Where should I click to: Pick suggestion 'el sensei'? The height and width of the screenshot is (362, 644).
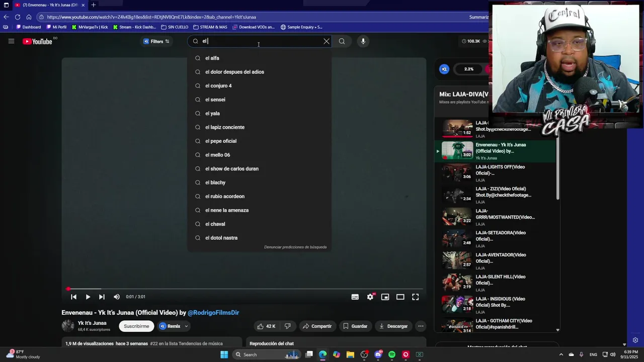(x=259, y=100)
